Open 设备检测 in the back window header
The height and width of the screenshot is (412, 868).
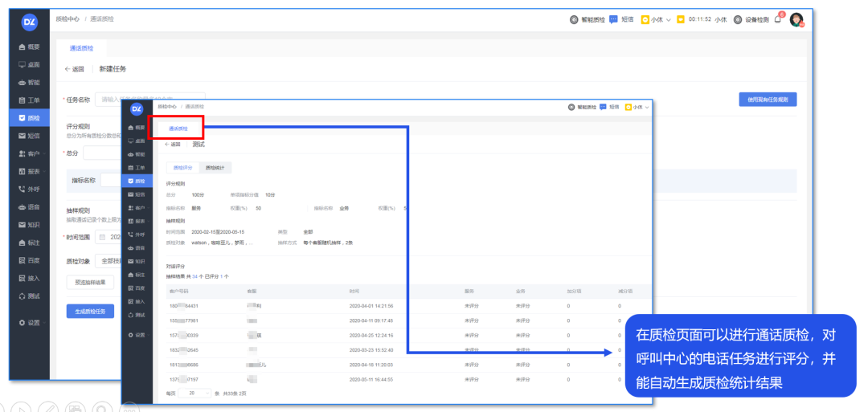(751, 19)
